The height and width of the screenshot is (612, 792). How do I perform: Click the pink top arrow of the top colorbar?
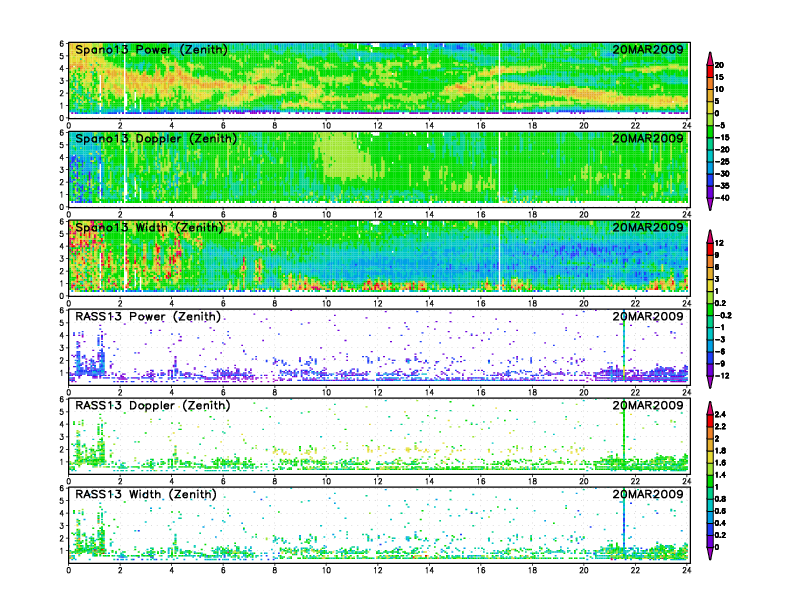pyautogui.click(x=710, y=58)
